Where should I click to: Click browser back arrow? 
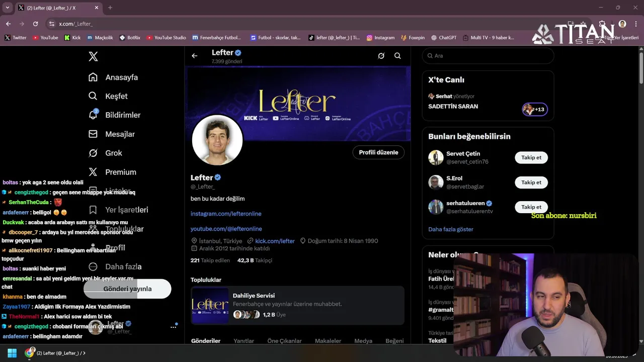pyautogui.click(x=8, y=24)
